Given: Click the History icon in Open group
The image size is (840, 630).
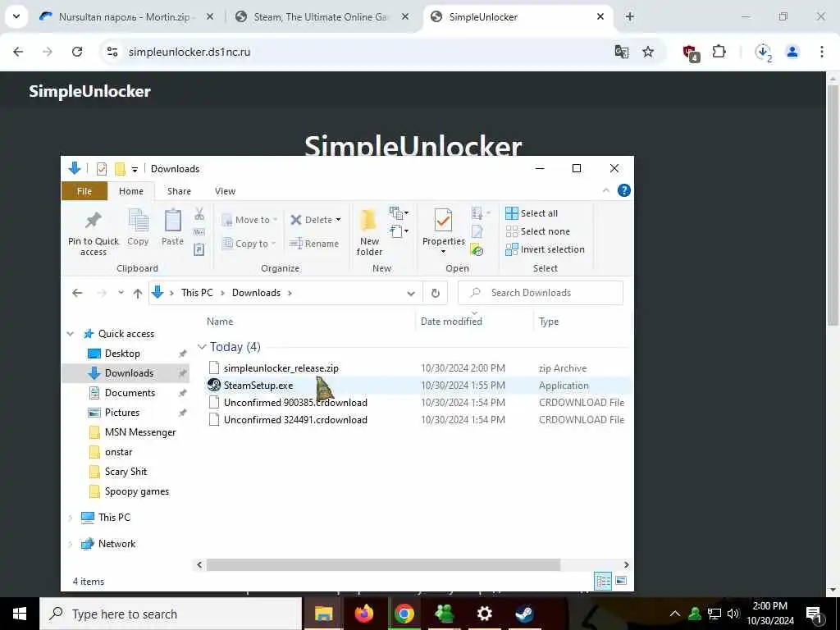Looking at the screenshot, I should point(477,249).
